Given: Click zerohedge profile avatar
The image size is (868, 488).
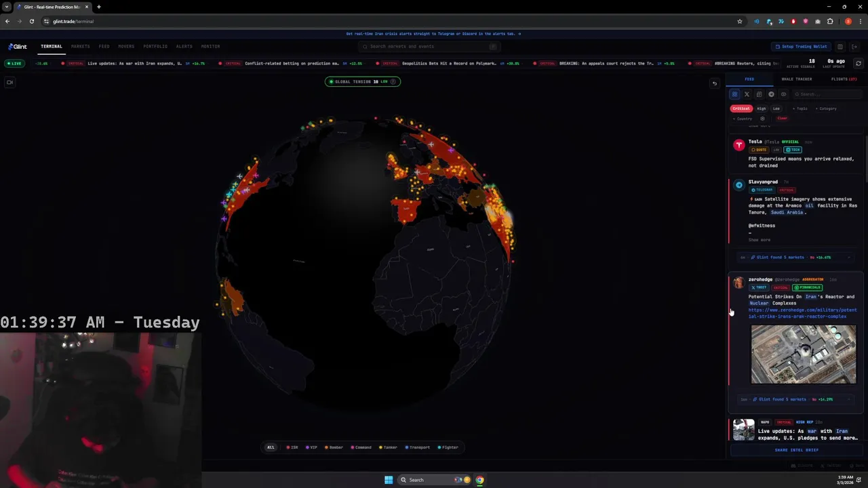Looking at the screenshot, I should coord(738,283).
